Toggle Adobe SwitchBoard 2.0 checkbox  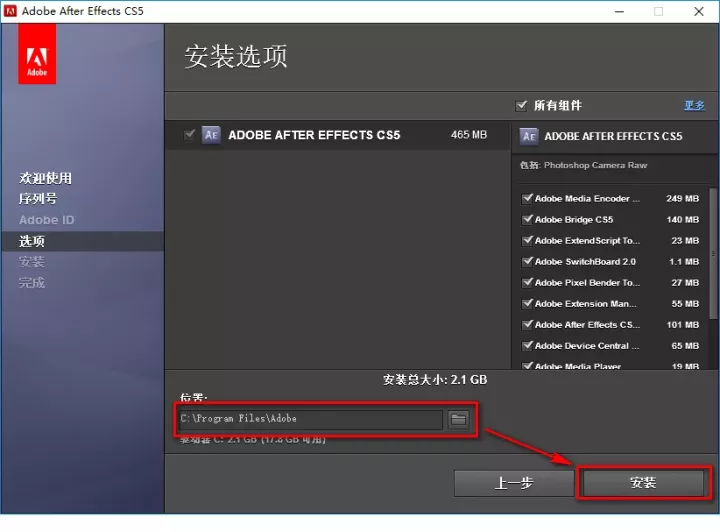click(527, 262)
